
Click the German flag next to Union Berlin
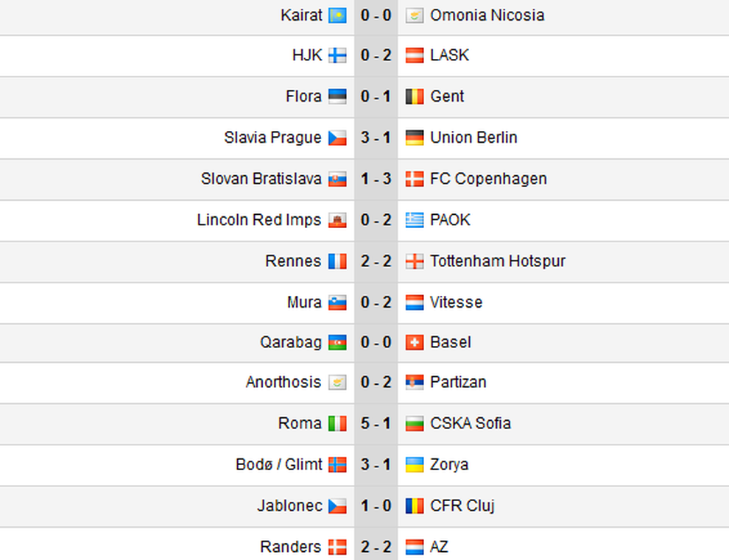tap(415, 138)
